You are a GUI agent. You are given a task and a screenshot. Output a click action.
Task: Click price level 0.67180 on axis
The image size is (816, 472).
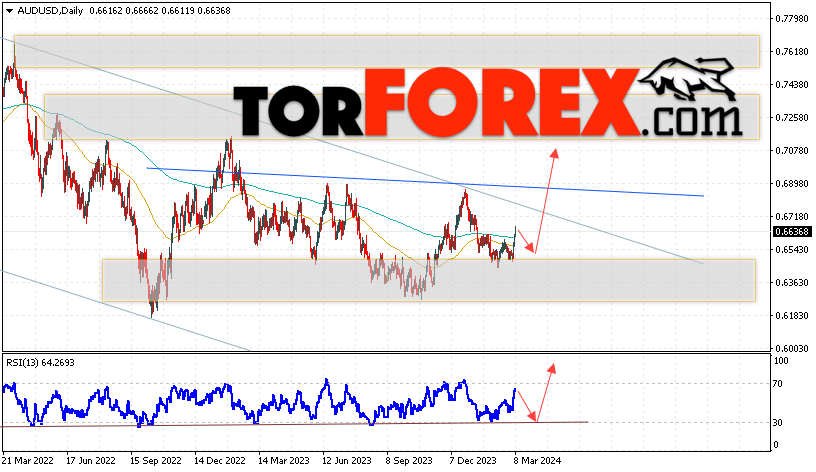[x=792, y=216]
